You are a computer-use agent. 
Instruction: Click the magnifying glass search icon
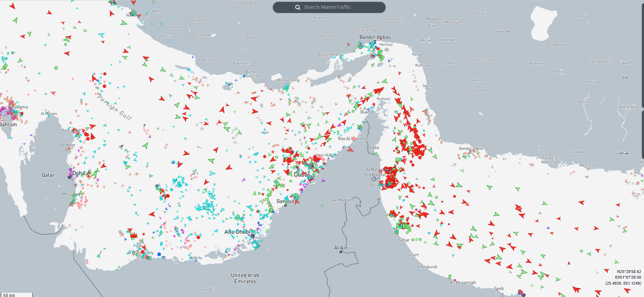point(298,7)
